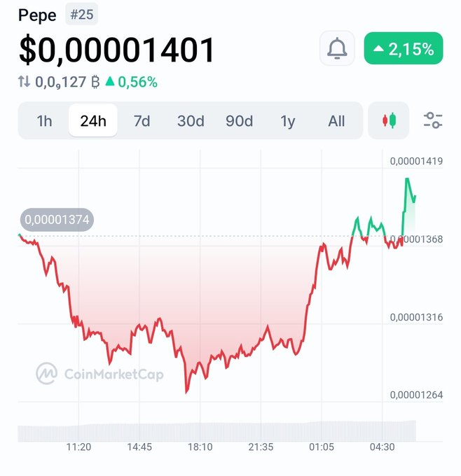Select the 24h timeframe
This screenshot has height=476, width=461.
93,120
